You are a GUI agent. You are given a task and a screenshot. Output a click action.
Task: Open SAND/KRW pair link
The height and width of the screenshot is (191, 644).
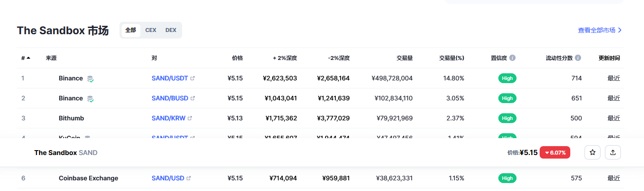169,118
